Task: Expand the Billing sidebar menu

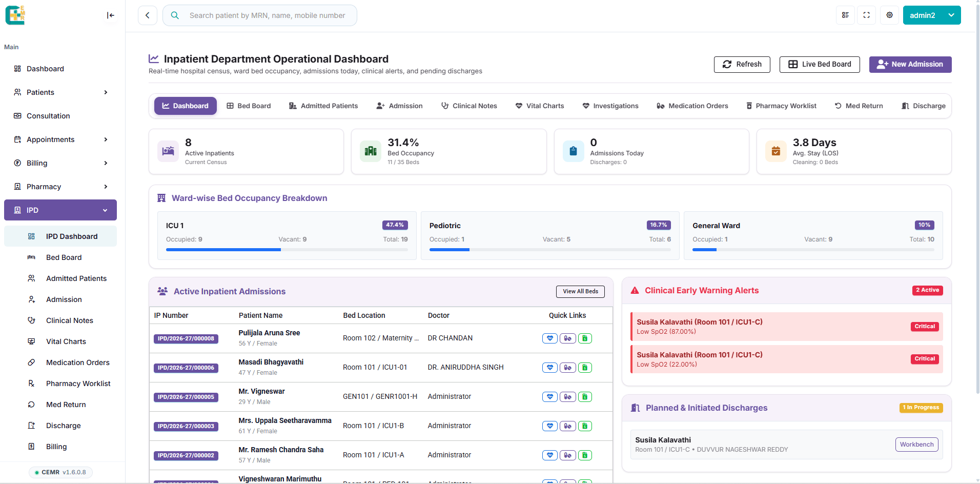Action: (60, 163)
